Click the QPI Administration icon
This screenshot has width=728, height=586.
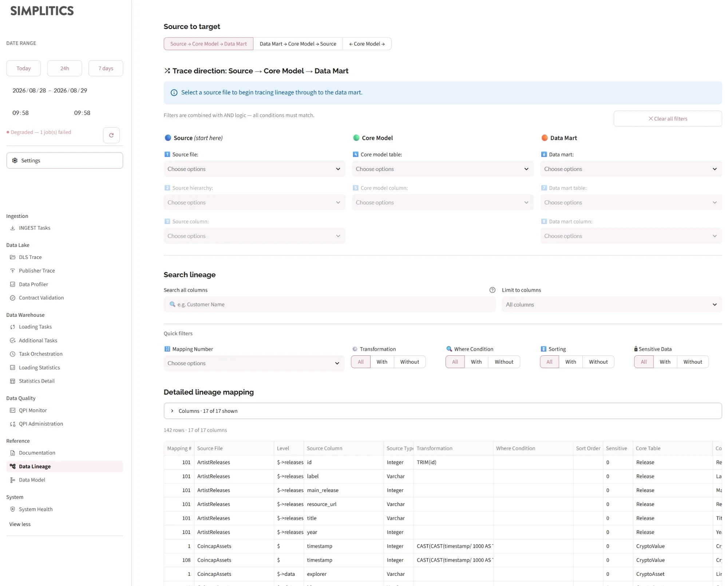pos(13,424)
